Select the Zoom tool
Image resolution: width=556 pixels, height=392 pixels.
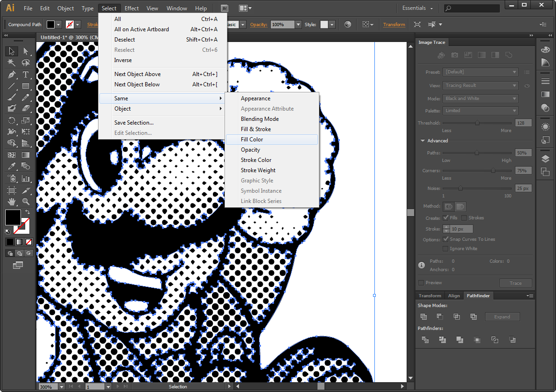point(26,201)
